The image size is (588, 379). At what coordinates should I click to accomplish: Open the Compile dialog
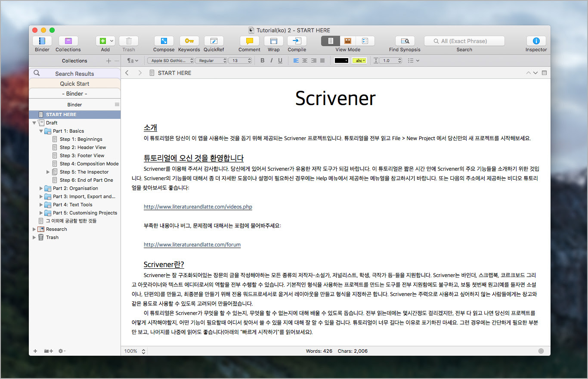click(x=297, y=41)
